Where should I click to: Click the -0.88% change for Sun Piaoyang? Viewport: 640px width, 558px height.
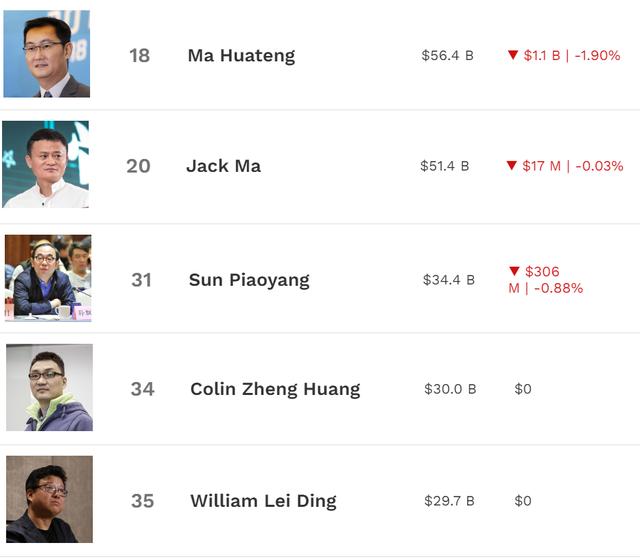point(558,288)
